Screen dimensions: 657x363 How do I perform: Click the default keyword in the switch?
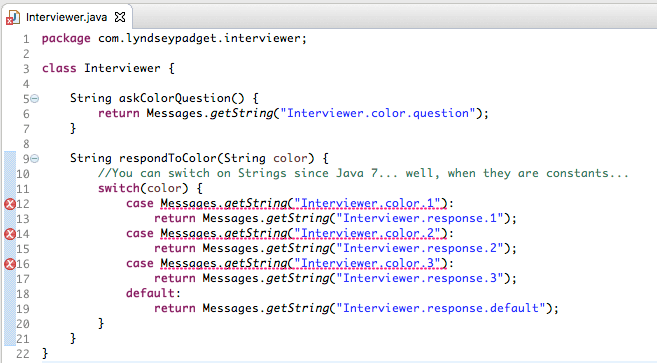point(150,293)
